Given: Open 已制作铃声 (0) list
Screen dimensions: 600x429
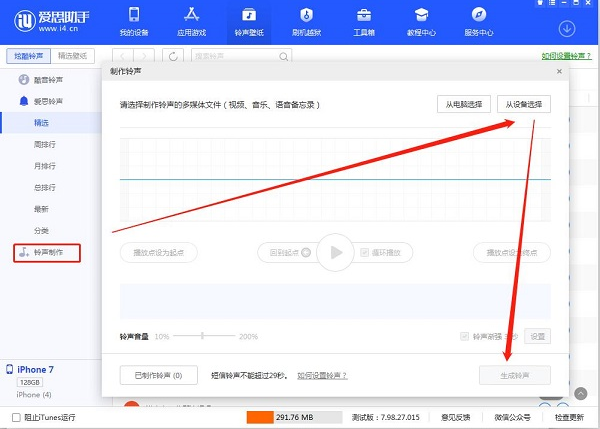Looking at the screenshot, I should point(159,375).
